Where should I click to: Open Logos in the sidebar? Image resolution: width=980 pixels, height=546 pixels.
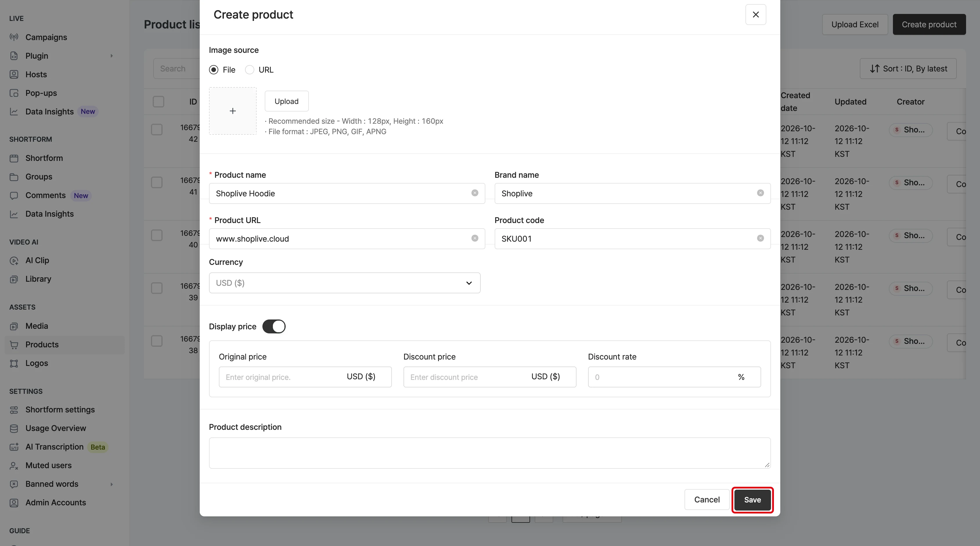pos(37,363)
